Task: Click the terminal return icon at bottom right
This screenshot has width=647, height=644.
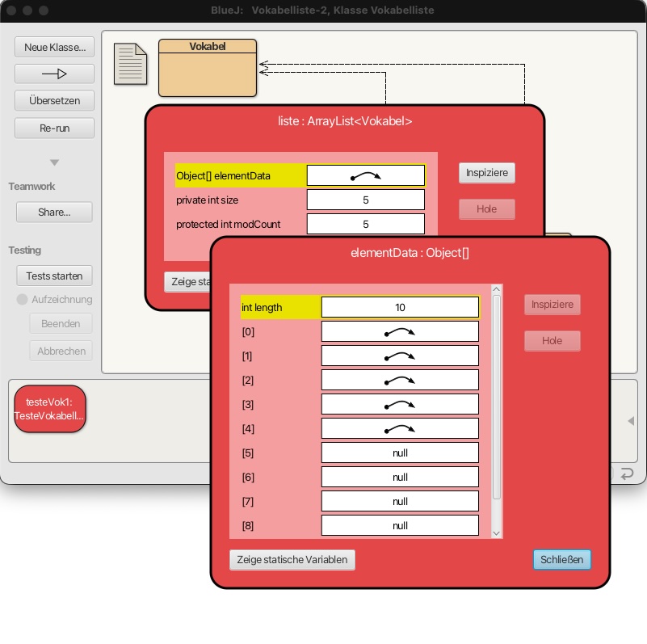Action: [x=626, y=474]
